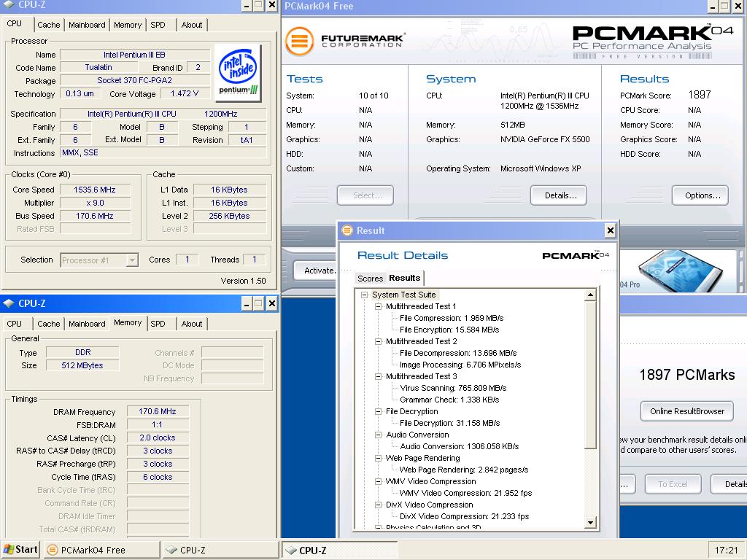The height and width of the screenshot is (560, 747).
Task: Click the DRAM Frequency value field
Action: click(x=158, y=411)
